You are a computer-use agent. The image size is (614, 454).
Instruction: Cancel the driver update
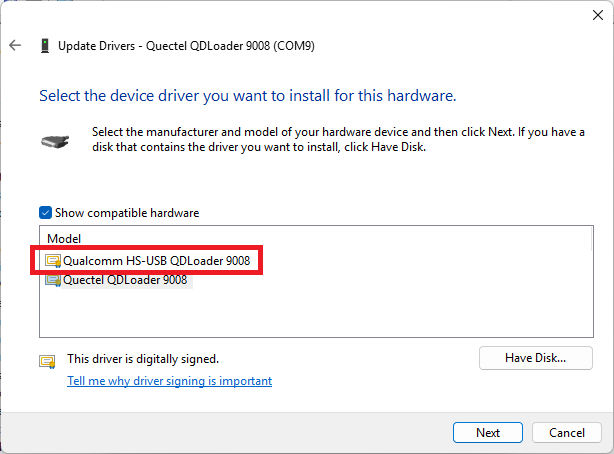[567, 432]
